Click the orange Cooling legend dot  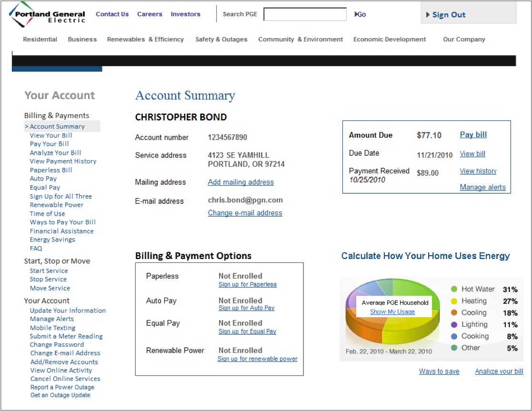coord(454,312)
